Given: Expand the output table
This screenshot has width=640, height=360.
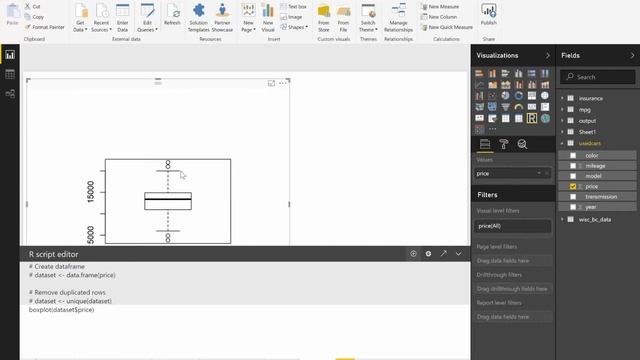Looking at the screenshot, I should pos(562,121).
